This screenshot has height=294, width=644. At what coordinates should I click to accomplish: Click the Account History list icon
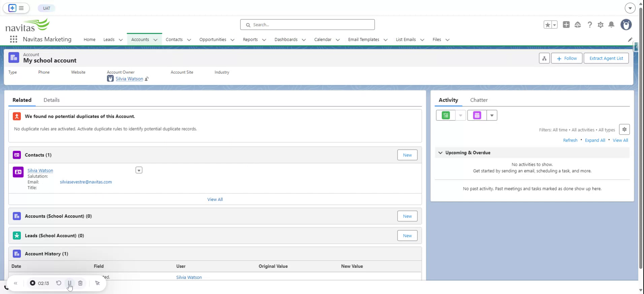click(x=17, y=254)
